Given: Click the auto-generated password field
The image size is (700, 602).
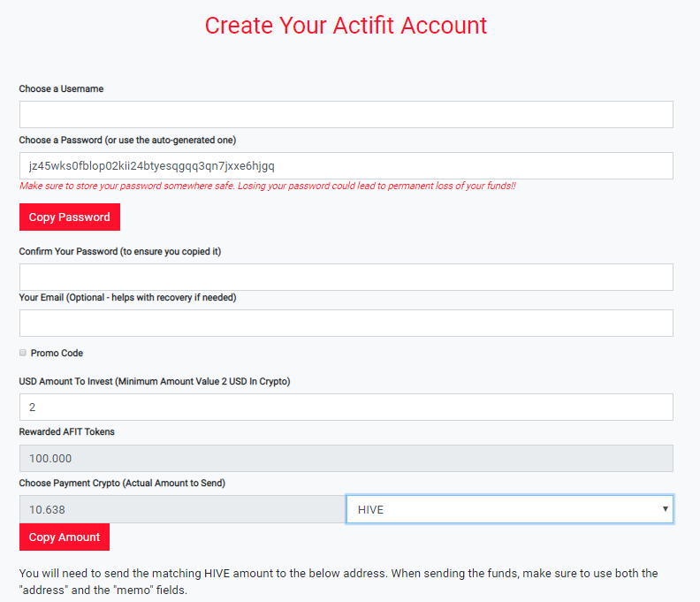Looking at the screenshot, I should (346, 165).
